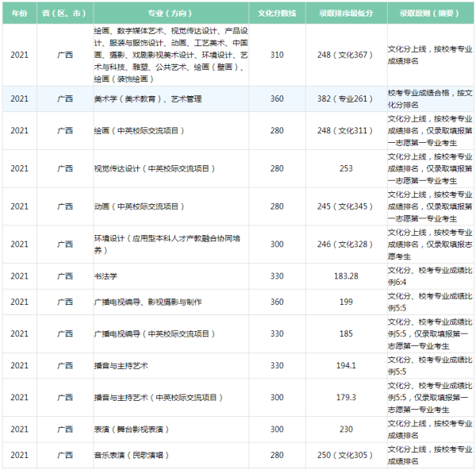Click the 省（区、市） column header

click(65, 13)
